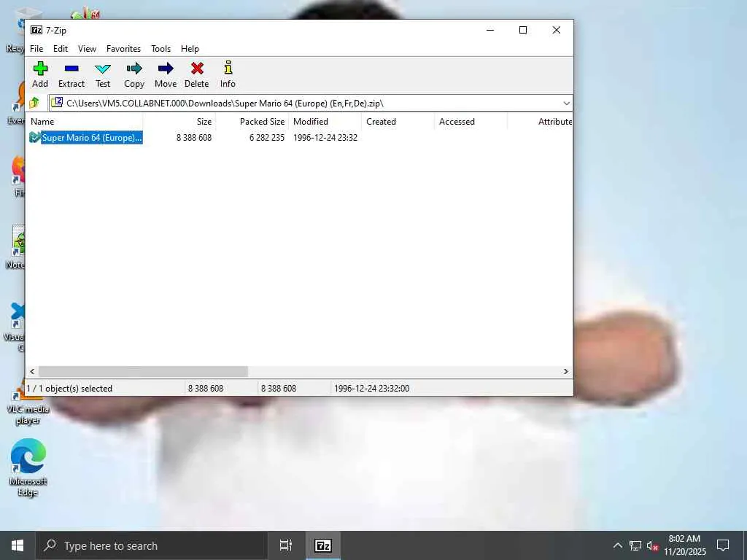Open VLC media player desktop shortcut
The image size is (747, 560).
click(27, 403)
